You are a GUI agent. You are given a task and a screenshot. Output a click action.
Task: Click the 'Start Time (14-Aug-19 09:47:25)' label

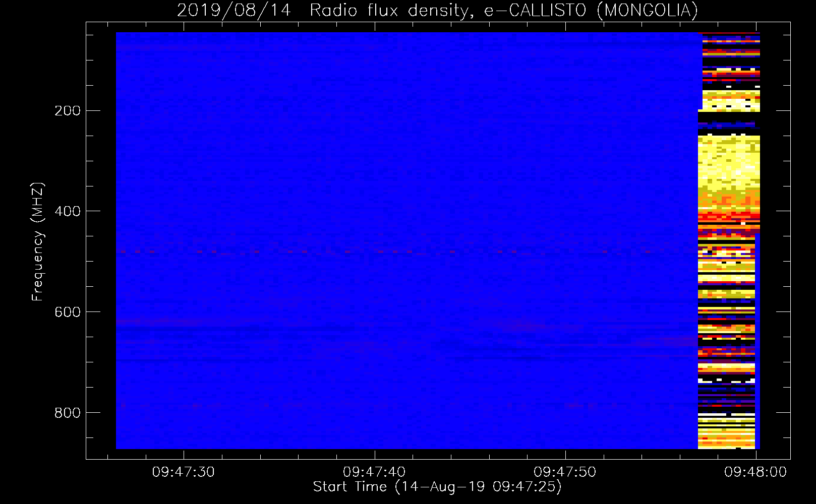(x=437, y=487)
